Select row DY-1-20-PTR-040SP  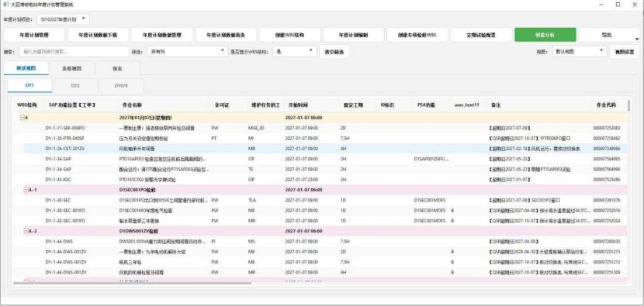coord(320,138)
